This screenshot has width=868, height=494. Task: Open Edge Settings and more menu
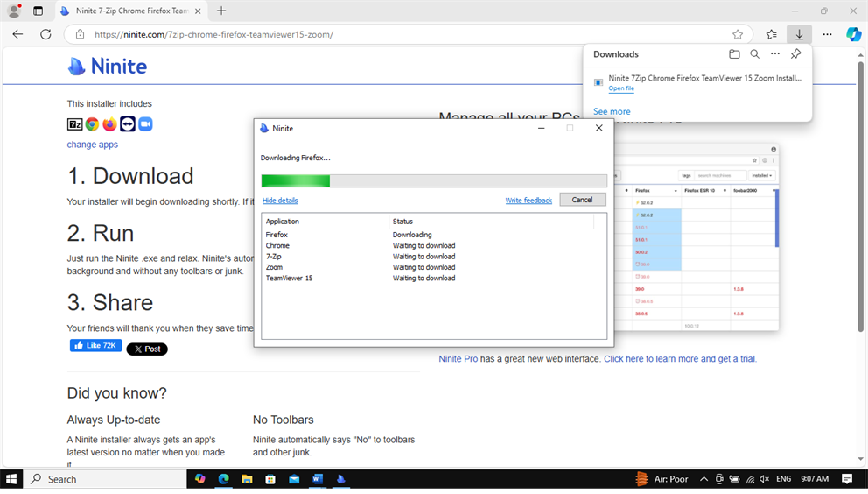(x=827, y=34)
